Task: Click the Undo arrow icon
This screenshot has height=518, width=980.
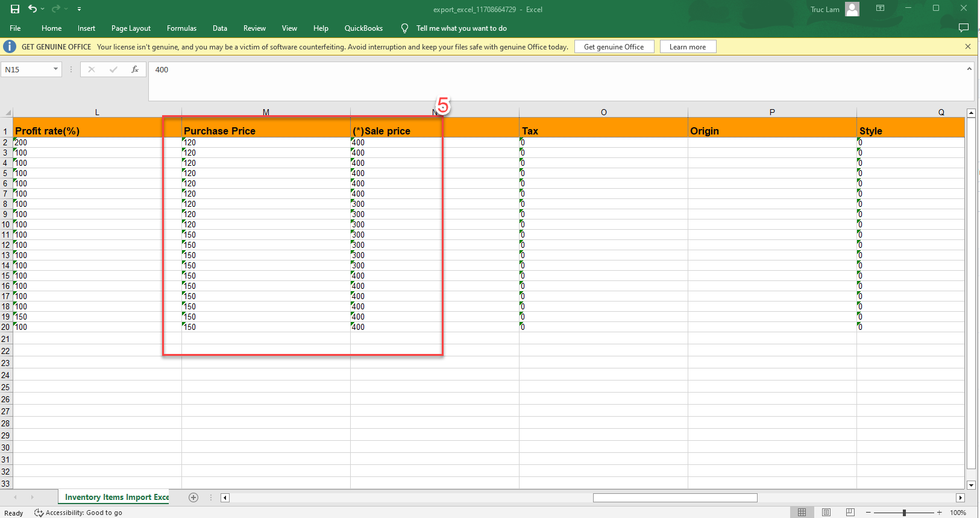Action: 33,9
